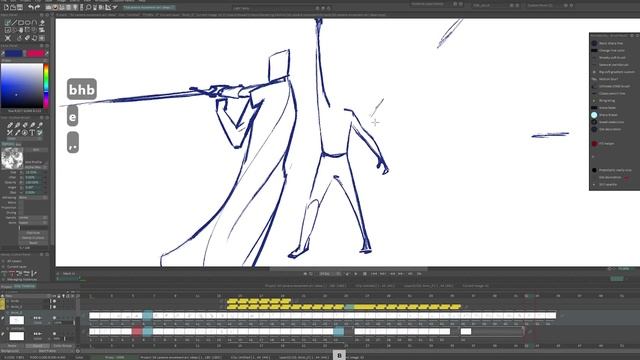
Task: Open the dropdown just above the mode dropdown
Action: point(33,218)
